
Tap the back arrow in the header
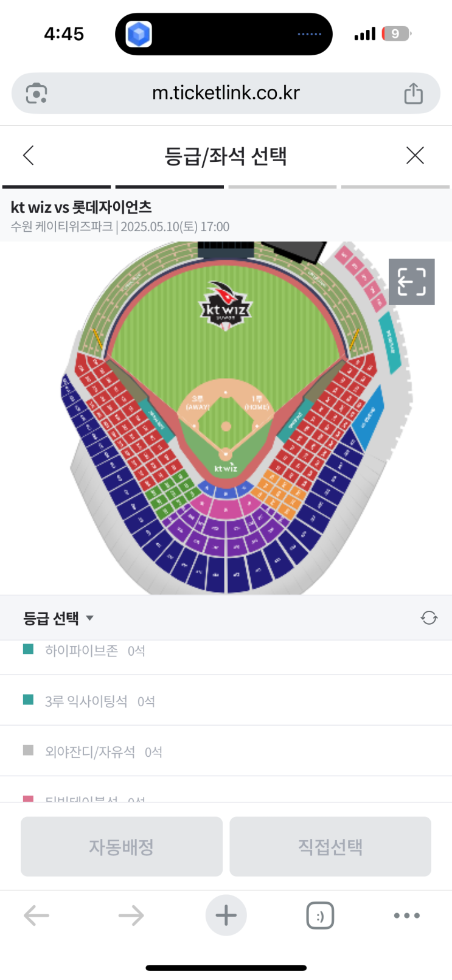[x=29, y=156]
